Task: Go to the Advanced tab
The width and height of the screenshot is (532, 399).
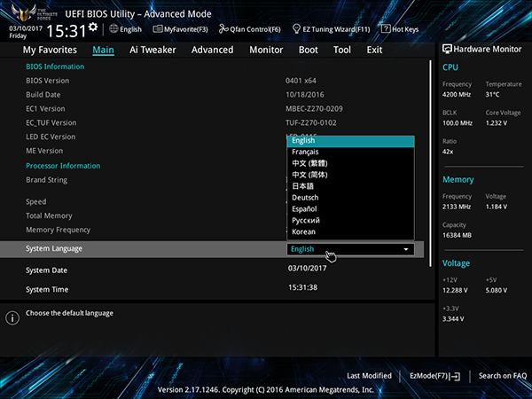Action: pyautogui.click(x=213, y=50)
